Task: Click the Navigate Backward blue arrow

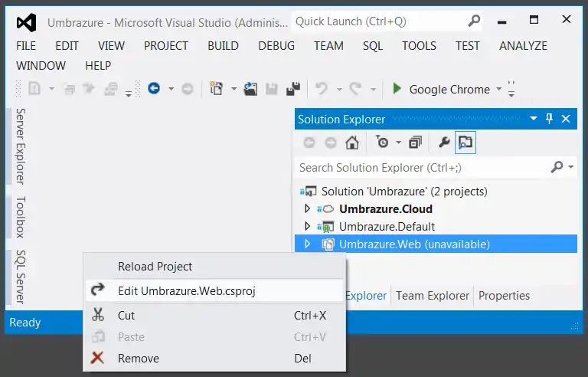Action: (x=154, y=89)
